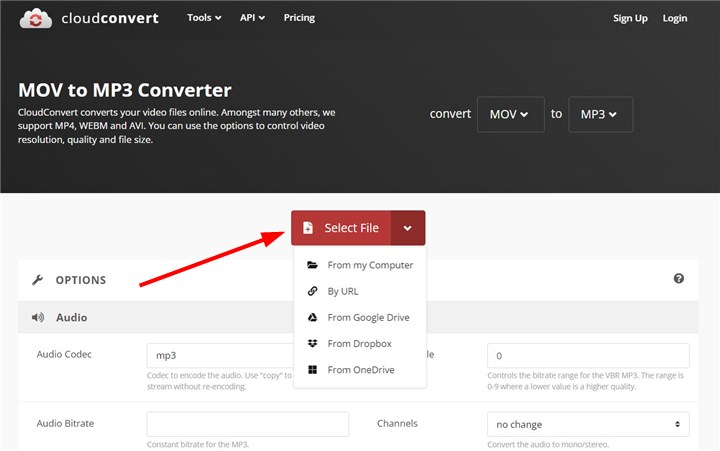This screenshot has width=720, height=451.
Task: Open the Channels no change dropdown
Action: [x=588, y=424]
